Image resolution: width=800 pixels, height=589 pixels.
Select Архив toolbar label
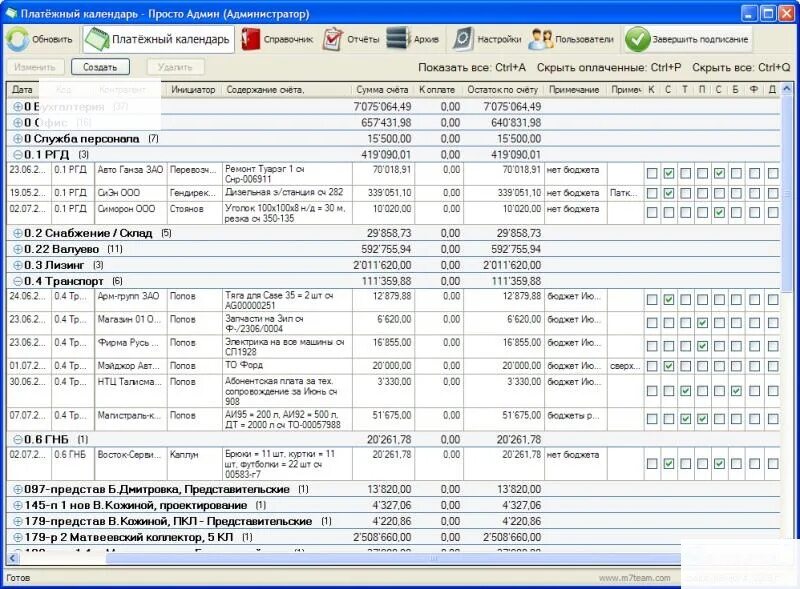[x=426, y=39]
